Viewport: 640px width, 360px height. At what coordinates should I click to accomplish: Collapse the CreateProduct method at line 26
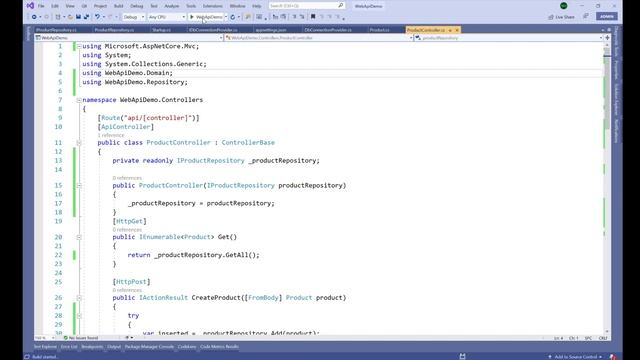click(x=79, y=298)
